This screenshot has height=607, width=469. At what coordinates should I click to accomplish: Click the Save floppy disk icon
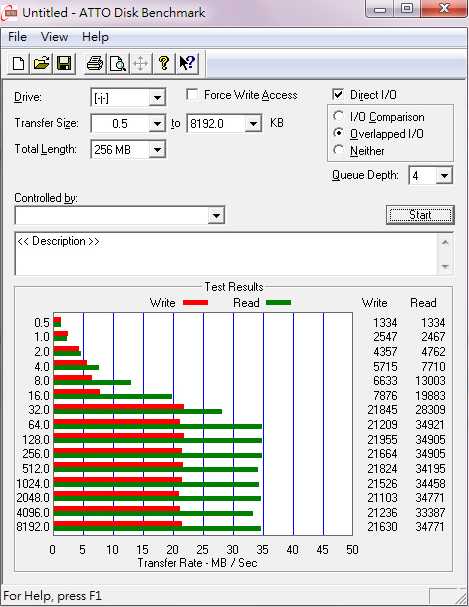pyautogui.click(x=64, y=63)
